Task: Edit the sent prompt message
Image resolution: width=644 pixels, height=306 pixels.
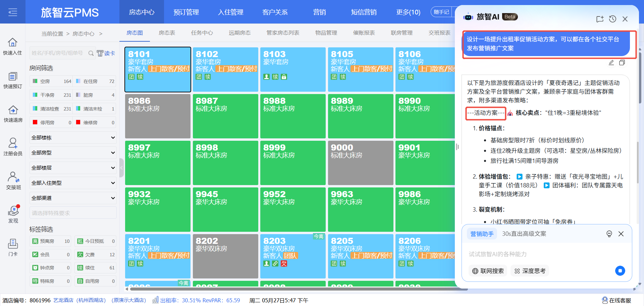Action: point(611,63)
